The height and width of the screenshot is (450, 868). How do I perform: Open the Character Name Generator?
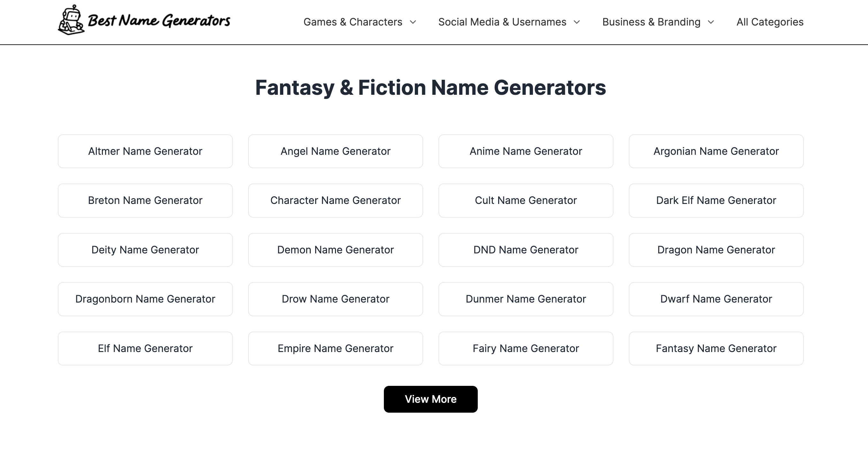click(x=336, y=200)
